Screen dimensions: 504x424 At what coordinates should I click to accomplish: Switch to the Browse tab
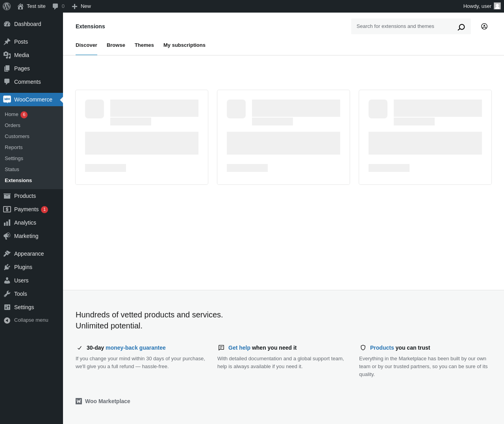click(x=116, y=45)
